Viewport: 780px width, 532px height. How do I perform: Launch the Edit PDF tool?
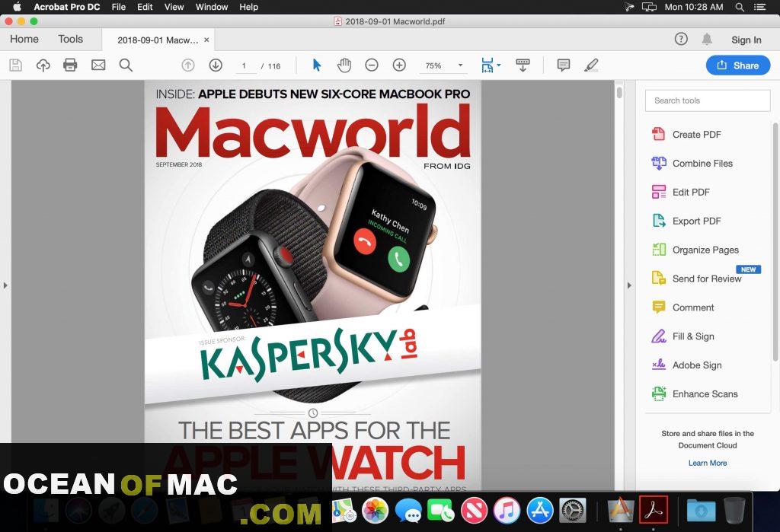coord(680,192)
